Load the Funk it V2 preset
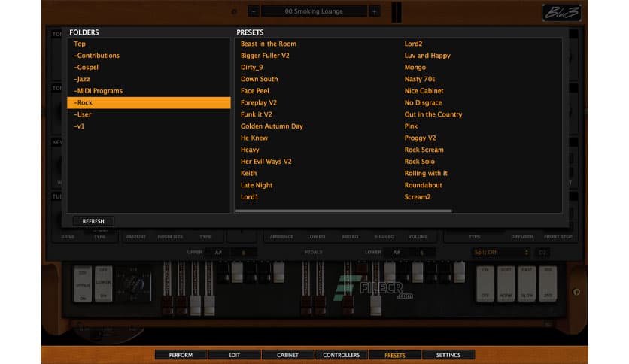 coord(257,114)
